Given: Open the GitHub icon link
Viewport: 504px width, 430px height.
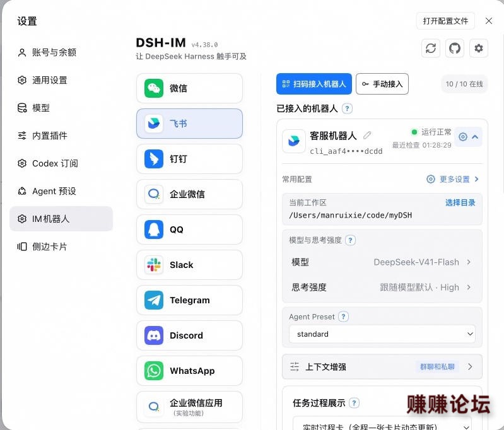Looking at the screenshot, I should coord(455,49).
